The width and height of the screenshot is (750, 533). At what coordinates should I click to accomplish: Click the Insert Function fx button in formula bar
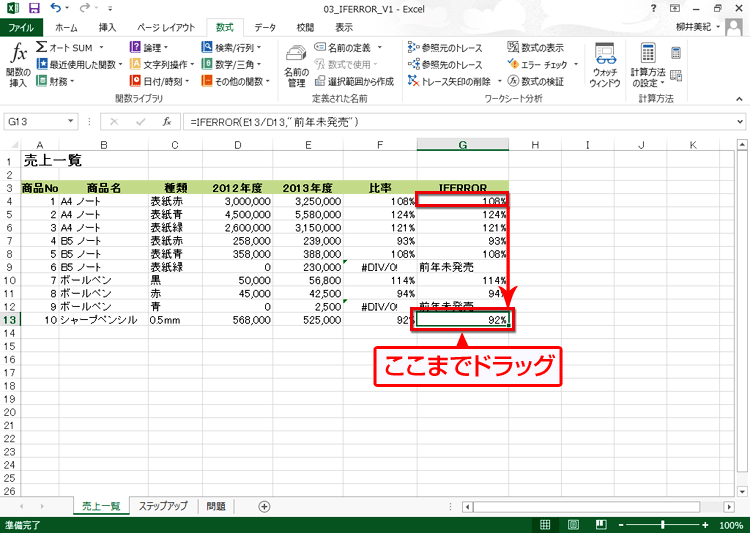166,122
